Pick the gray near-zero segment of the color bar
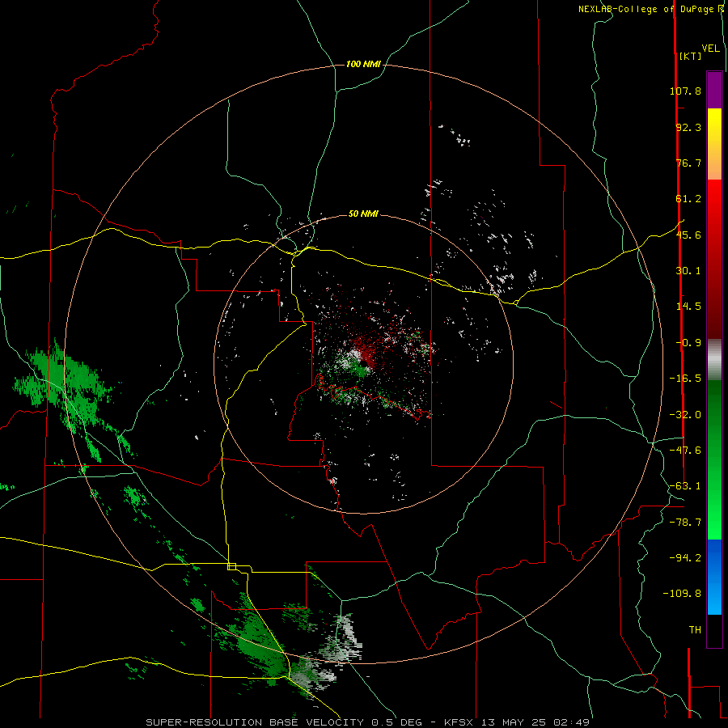Screen dimensions: 728x728 714,360
